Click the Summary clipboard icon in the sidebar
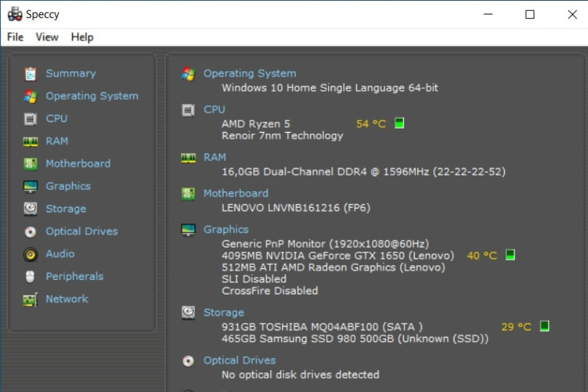Image resolution: width=588 pixels, height=392 pixels. point(30,74)
